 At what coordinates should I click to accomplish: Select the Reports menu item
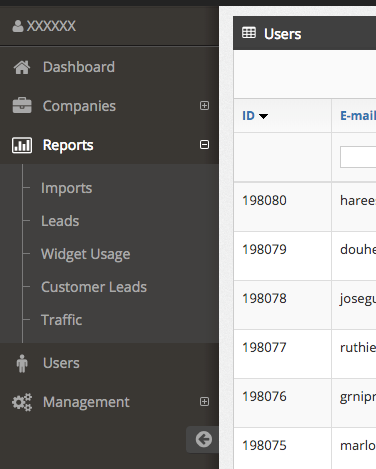[68, 145]
